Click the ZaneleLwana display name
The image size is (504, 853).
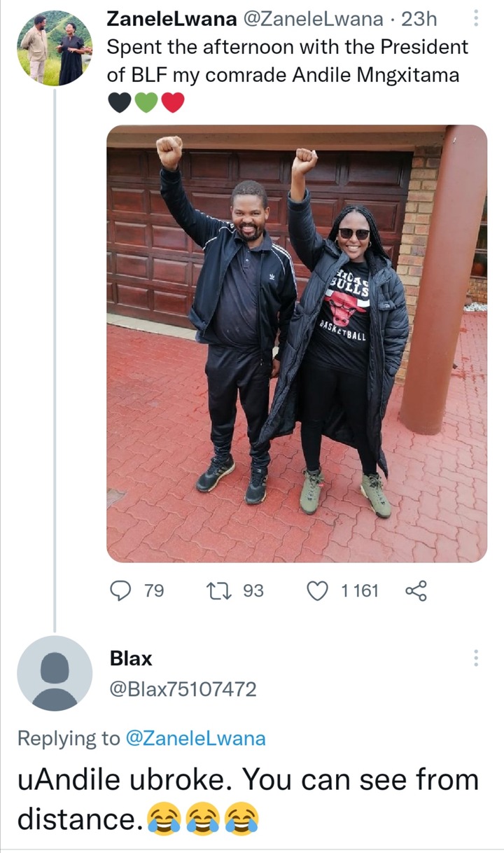171,20
